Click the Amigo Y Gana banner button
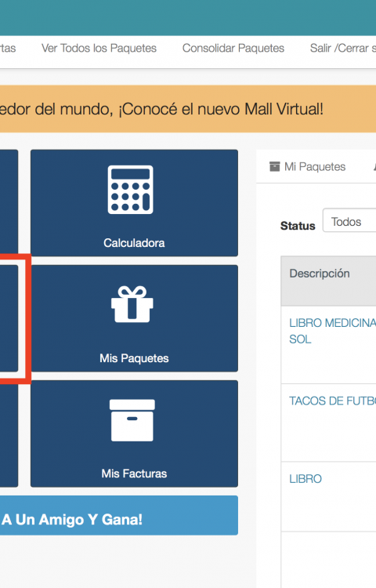Image resolution: width=376 pixels, height=588 pixels. [119, 515]
